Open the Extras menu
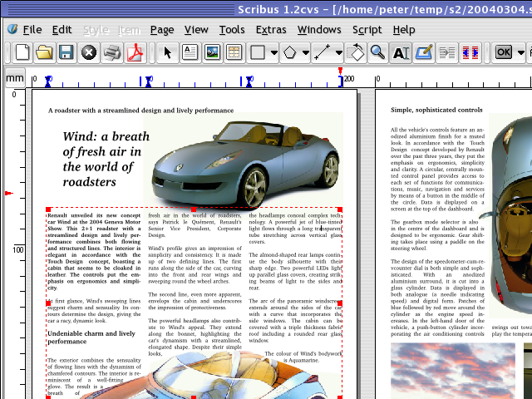 (271, 29)
